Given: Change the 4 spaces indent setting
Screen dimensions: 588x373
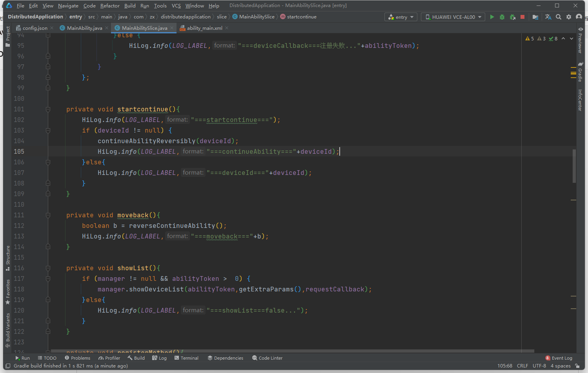Looking at the screenshot, I should (561, 366).
